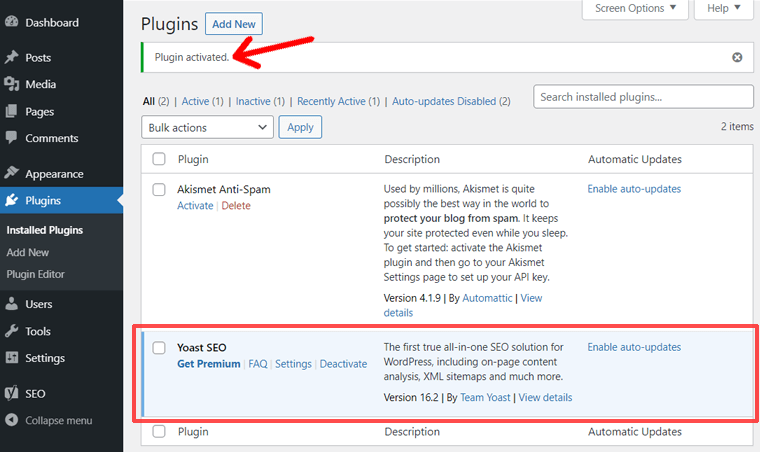Open Yoast SEO Settings link
Viewport: 760px width, 452px height.
click(x=293, y=364)
